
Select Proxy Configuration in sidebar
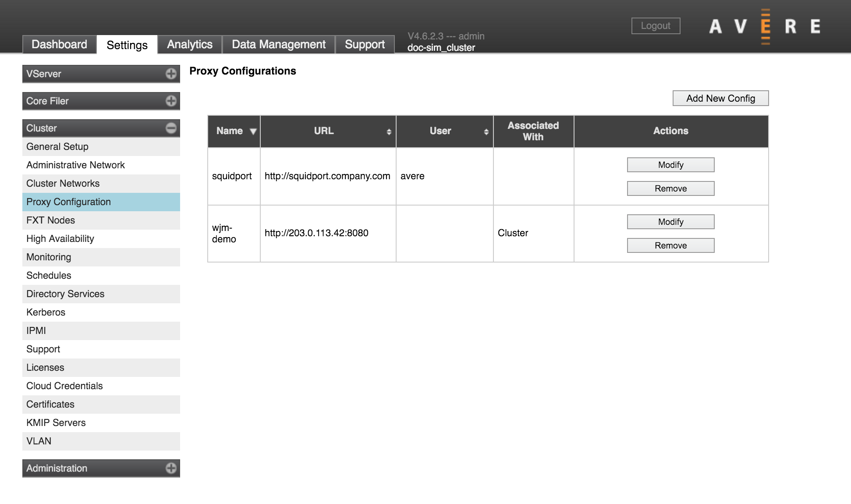point(101,202)
